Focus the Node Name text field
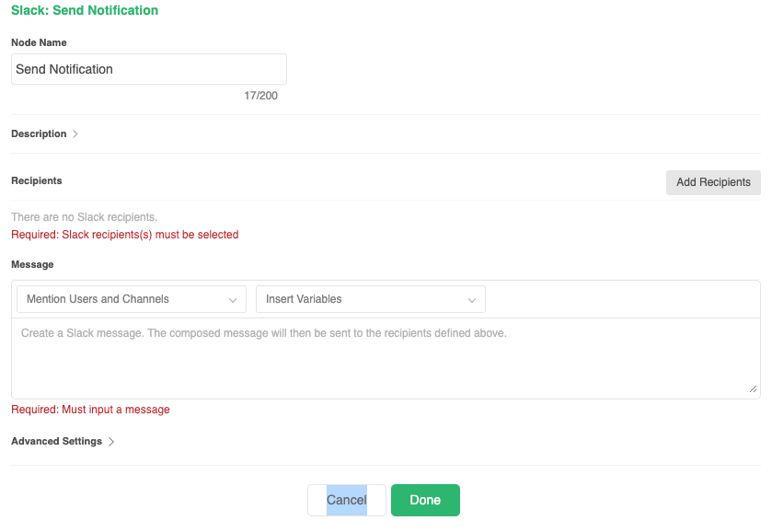This screenshot has width=772, height=532. point(149,69)
